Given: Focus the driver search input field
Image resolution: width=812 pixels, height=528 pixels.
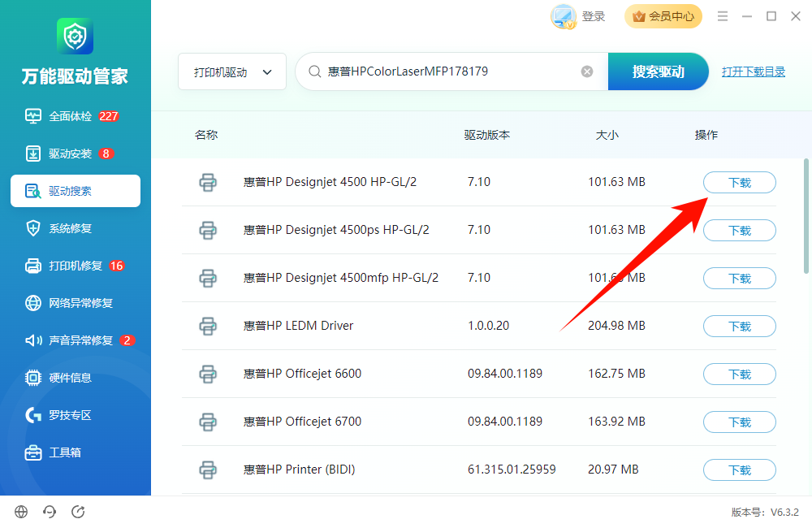Looking at the screenshot, I should coord(451,71).
